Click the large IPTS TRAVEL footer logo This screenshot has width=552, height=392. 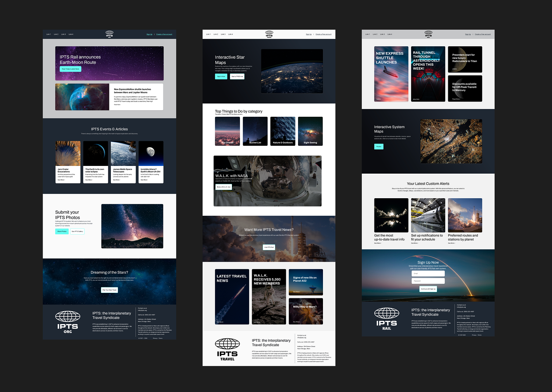tap(227, 349)
